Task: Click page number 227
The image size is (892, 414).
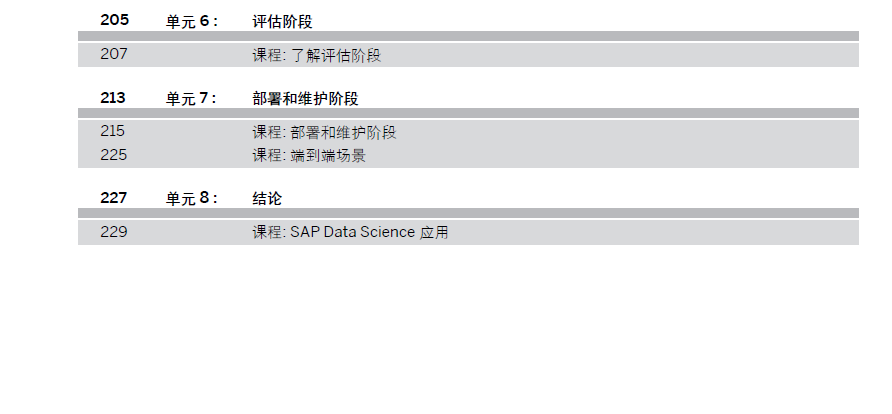Action: point(114,198)
